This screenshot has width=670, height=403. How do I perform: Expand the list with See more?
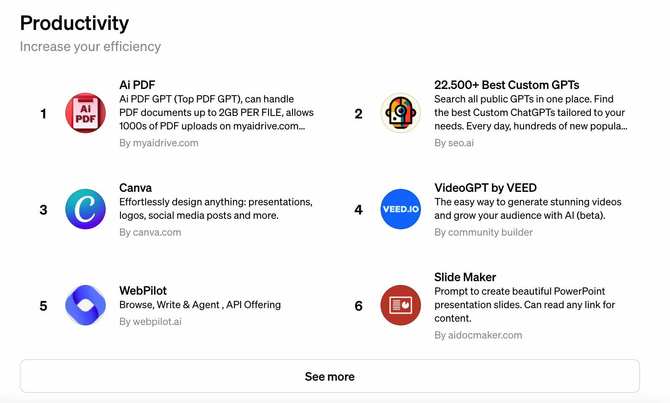(329, 376)
